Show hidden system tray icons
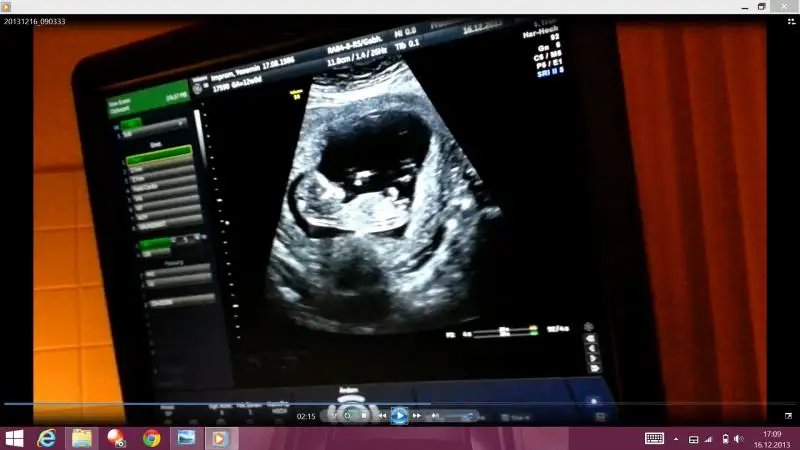 pyautogui.click(x=676, y=439)
